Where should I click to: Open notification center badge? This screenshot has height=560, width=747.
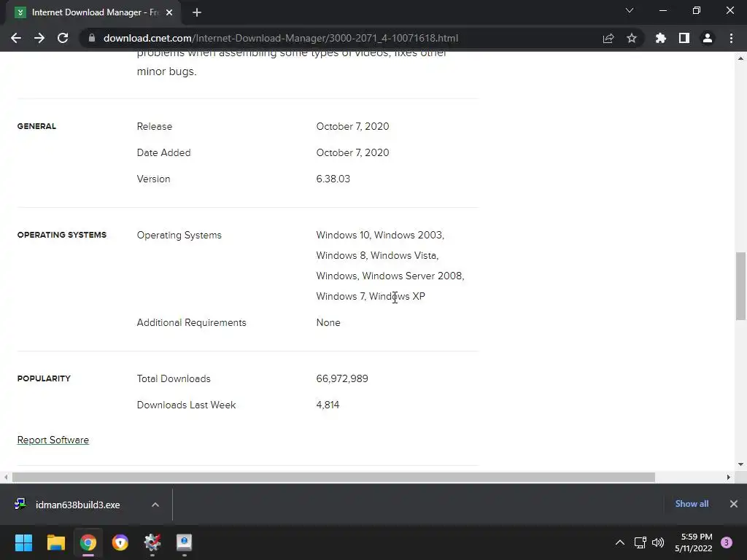tap(727, 542)
